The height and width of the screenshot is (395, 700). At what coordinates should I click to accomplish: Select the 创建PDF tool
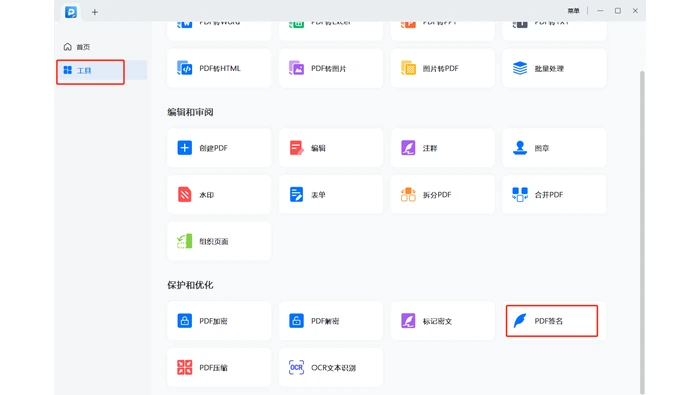tap(219, 148)
